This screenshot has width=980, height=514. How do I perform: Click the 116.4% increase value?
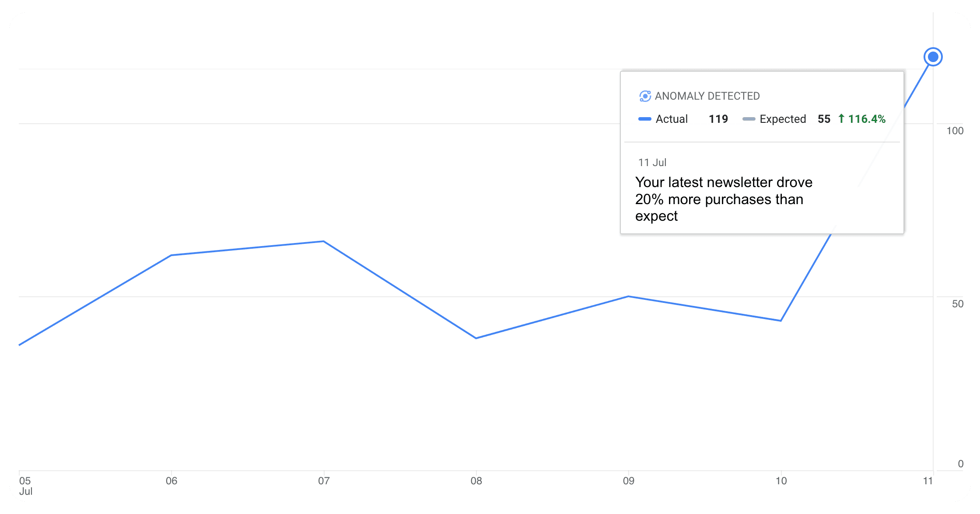867,119
